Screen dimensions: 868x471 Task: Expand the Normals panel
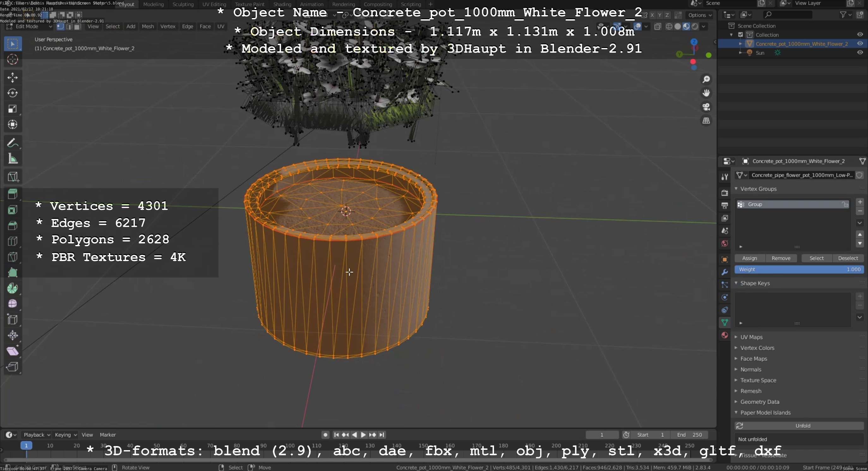coord(736,369)
